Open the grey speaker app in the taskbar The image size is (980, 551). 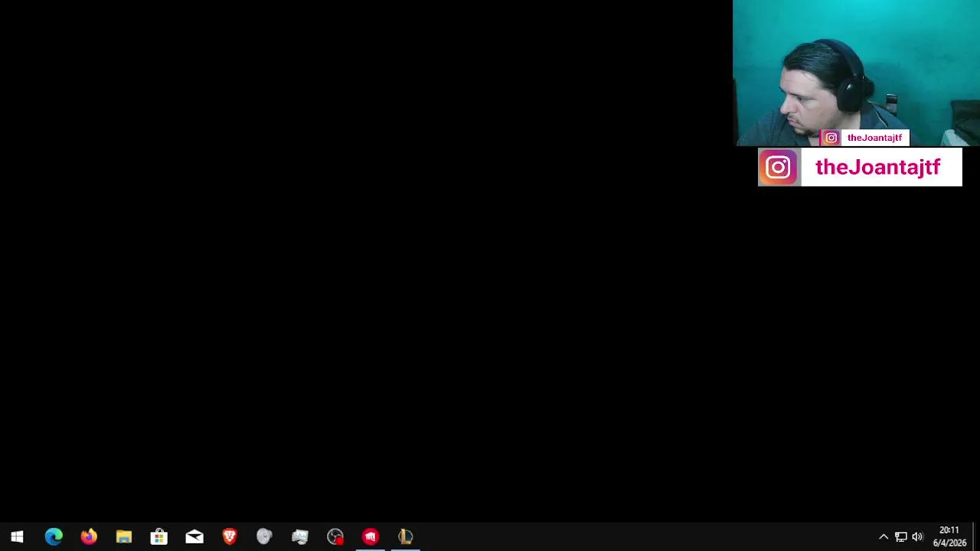(265, 536)
